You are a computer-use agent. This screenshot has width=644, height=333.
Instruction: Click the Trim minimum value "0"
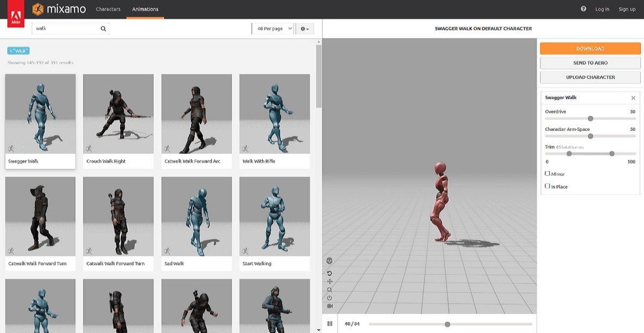click(x=547, y=161)
